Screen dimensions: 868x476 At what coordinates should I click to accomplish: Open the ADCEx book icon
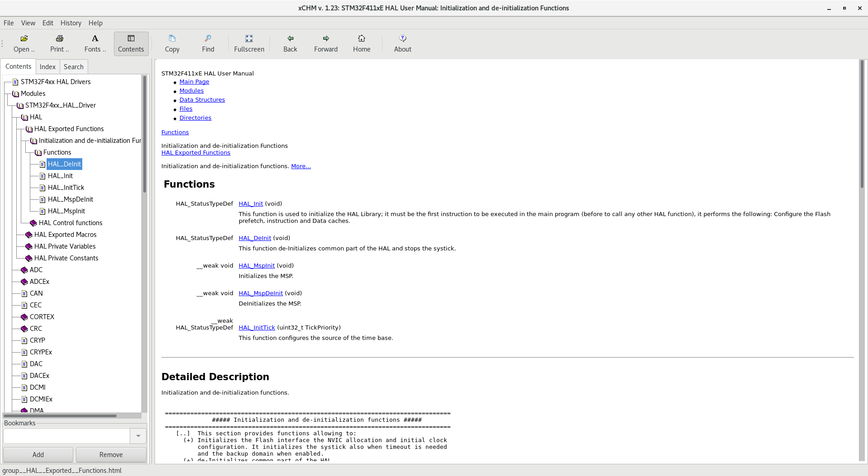pyautogui.click(x=24, y=282)
